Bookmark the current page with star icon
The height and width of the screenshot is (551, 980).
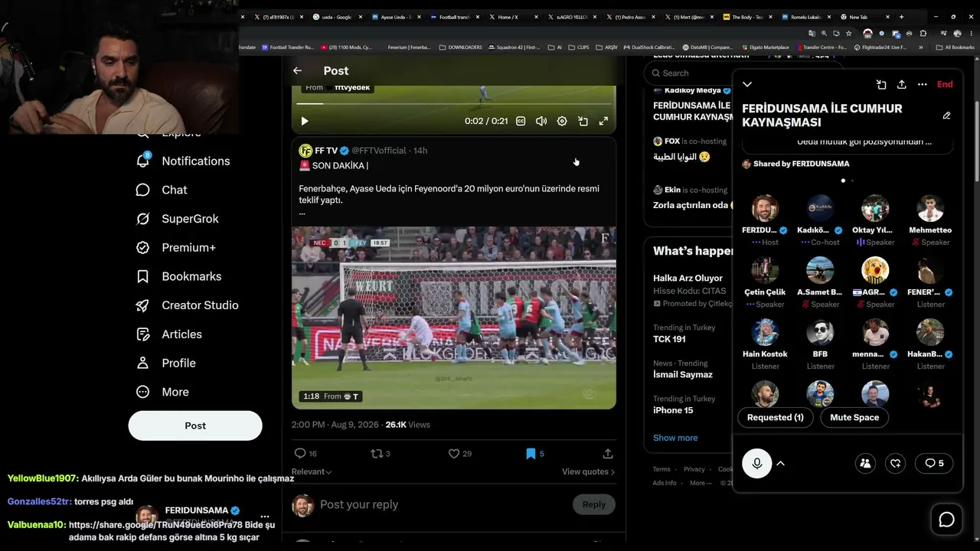click(848, 34)
